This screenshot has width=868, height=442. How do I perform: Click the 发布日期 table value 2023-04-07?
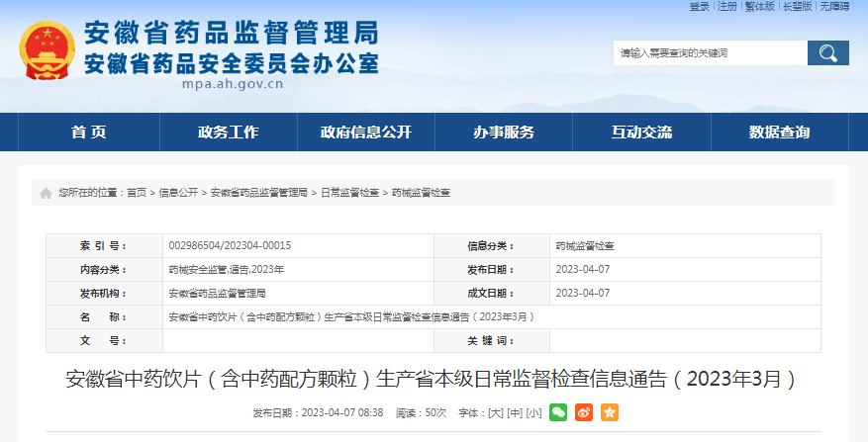coord(583,269)
